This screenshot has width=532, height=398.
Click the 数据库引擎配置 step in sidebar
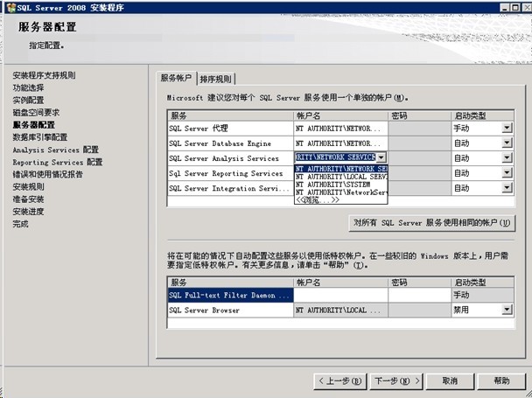tap(40, 137)
